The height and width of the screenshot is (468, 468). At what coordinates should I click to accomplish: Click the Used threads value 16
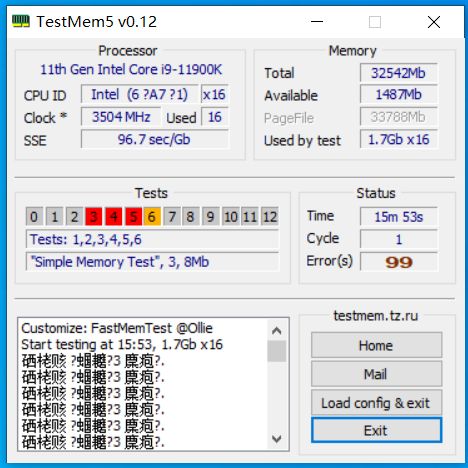tap(214, 117)
